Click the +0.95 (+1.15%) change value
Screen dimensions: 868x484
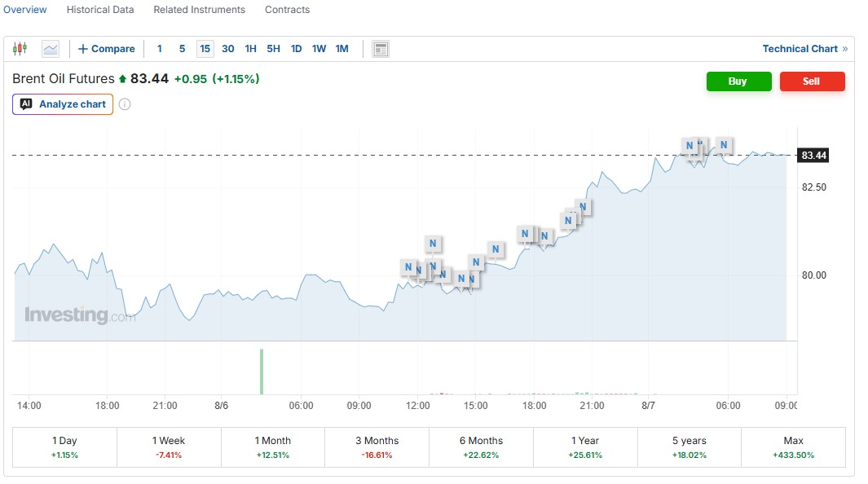click(x=217, y=79)
